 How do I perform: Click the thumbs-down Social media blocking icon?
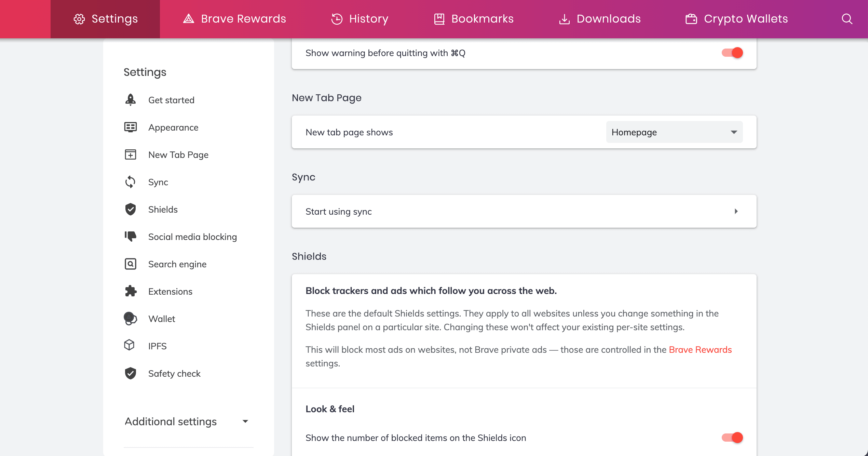tap(130, 236)
